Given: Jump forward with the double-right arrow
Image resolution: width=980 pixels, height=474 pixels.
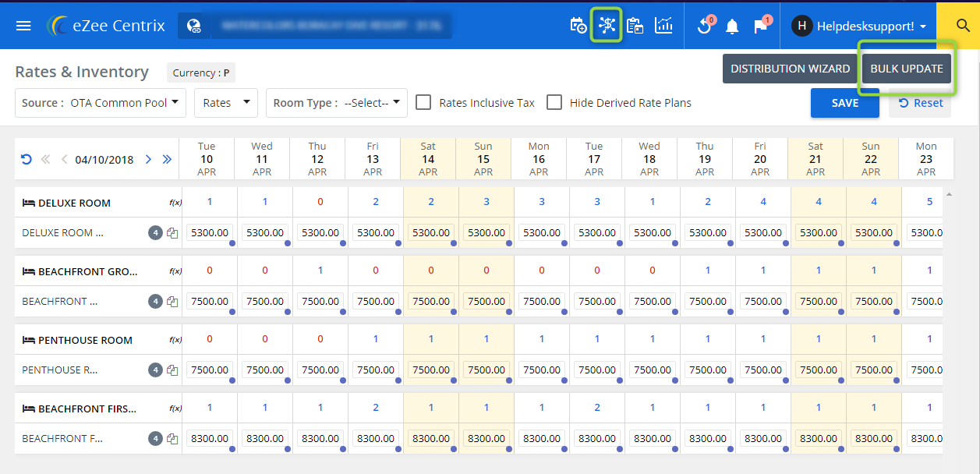Looking at the screenshot, I should [167, 160].
